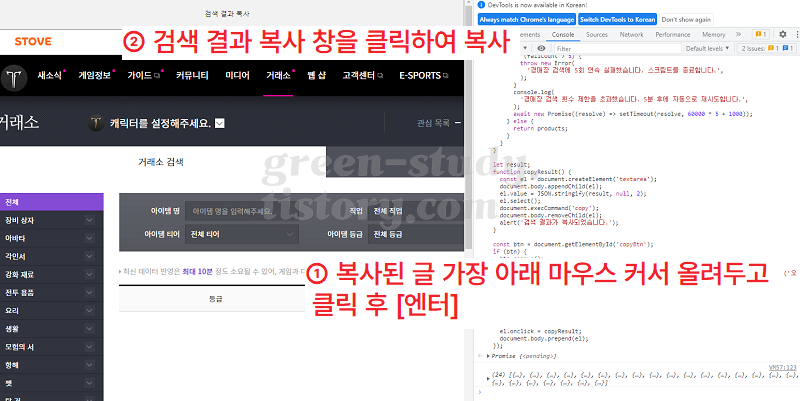Open the Network tab
Screen dimensions: 800x401
[x=631, y=35]
